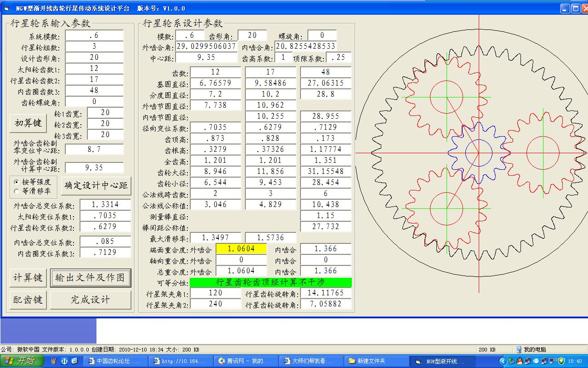
Task: Click the 完成设计 button
Action: click(90, 300)
